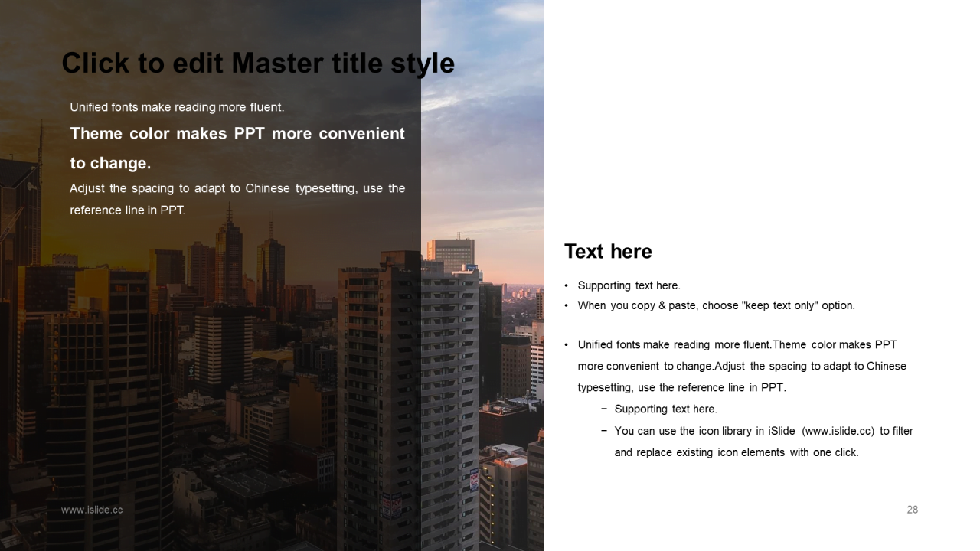This screenshot has height=551, width=980.
Task: Select the thin horizontal divider line
Action: tap(735, 83)
